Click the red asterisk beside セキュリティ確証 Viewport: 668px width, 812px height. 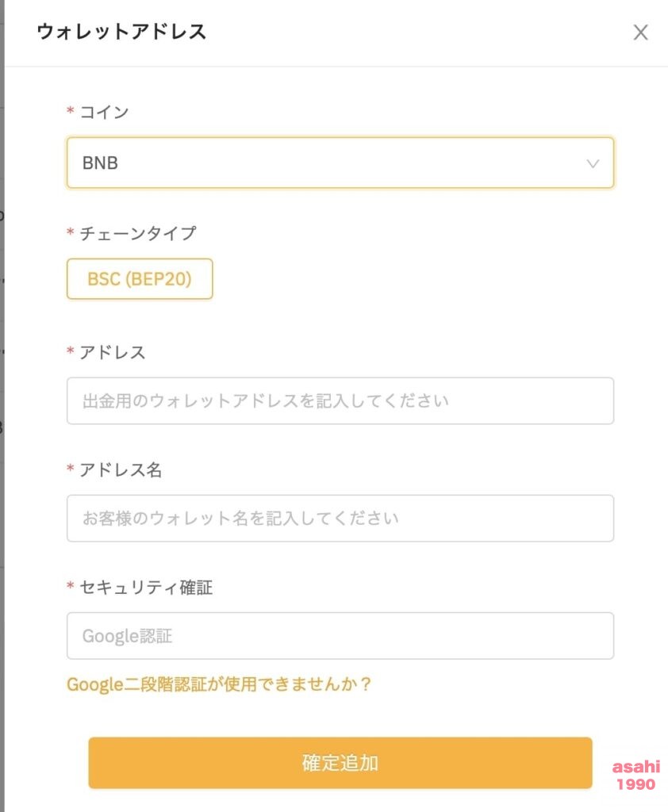[x=71, y=585]
